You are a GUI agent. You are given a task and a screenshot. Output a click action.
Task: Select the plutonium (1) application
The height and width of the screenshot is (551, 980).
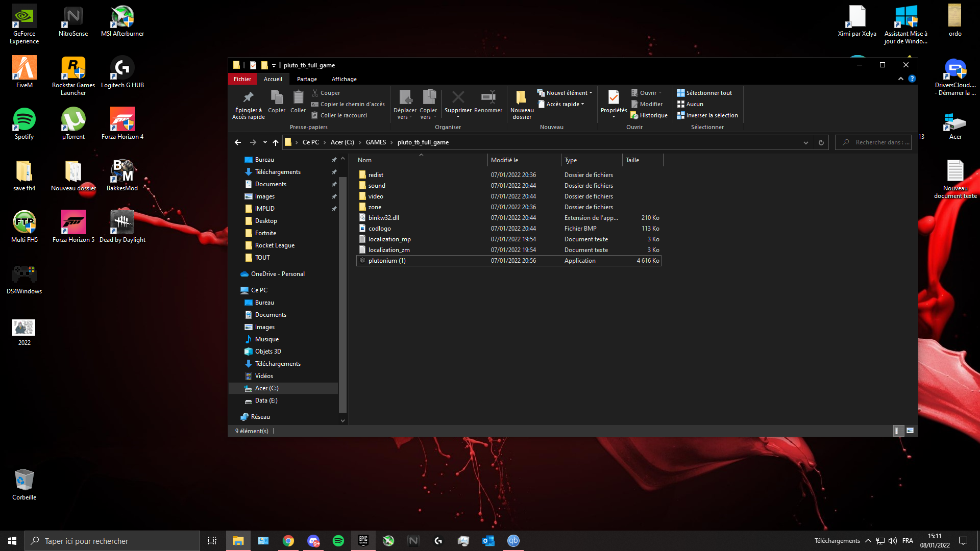508,261
